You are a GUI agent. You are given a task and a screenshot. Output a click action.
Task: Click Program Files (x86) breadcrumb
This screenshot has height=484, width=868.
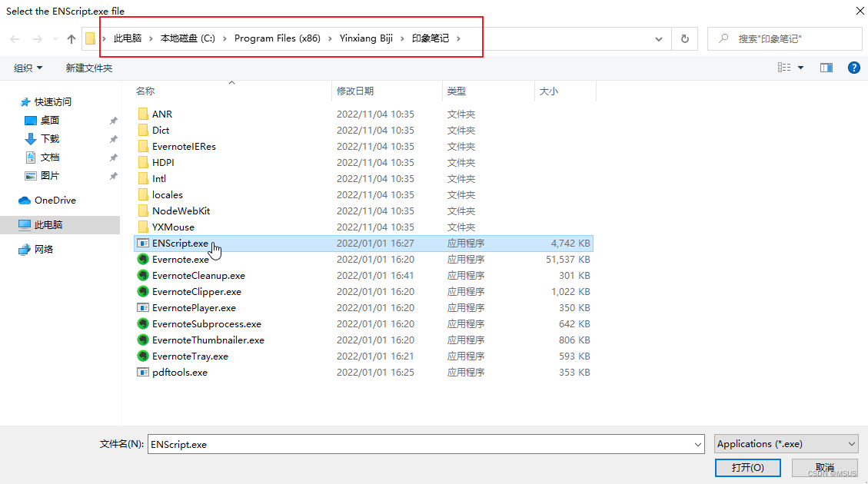point(278,38)
